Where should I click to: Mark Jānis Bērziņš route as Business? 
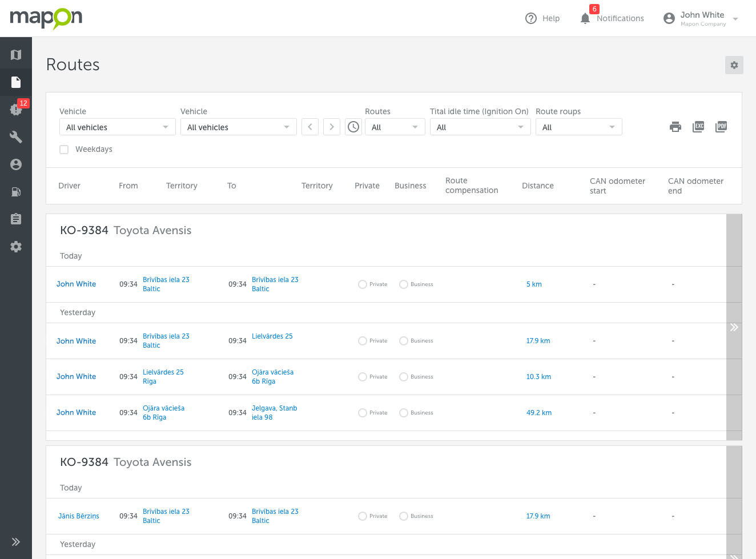[x=404, y=516]
